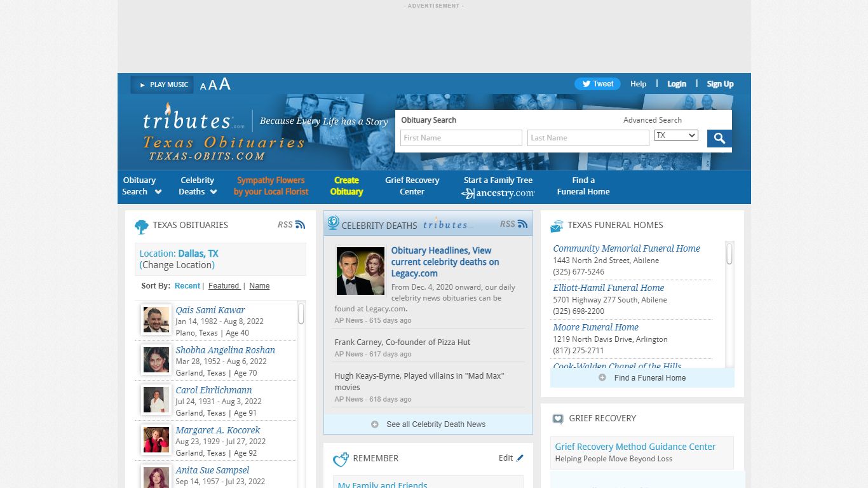Open Advanced Search
The width and height of the screenshot is (868, 488).
pos(653,120)
